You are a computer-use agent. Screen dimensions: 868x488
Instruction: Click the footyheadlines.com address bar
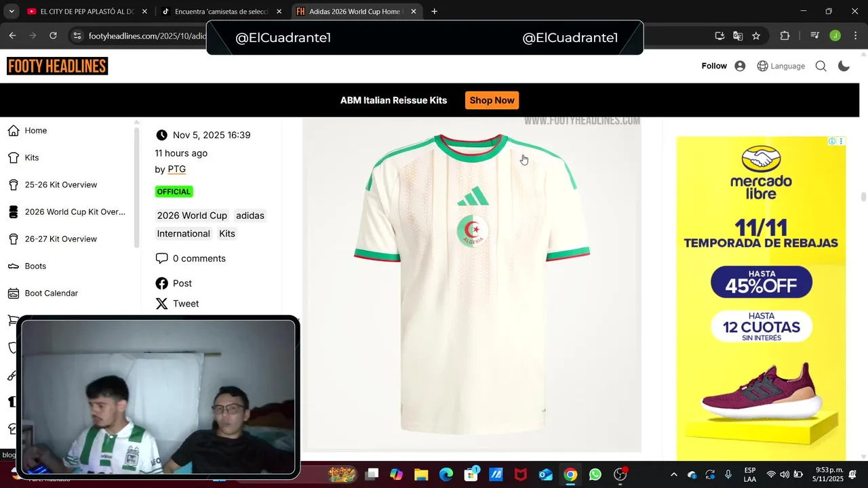pos(146,36)
